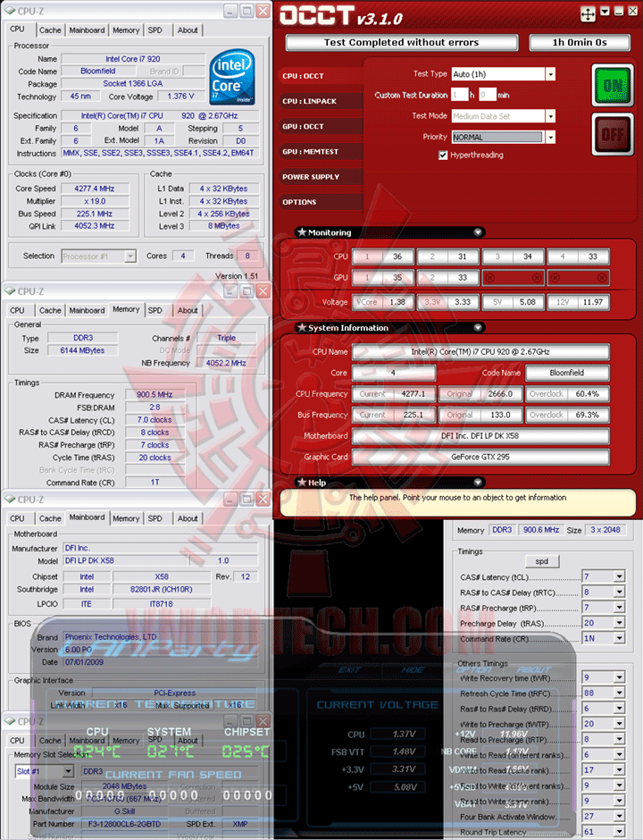This screenshot has width=643, height=840.
Task: Open the Processor #1 selection dropdown in CPU-Z
Action: point(130,256)
